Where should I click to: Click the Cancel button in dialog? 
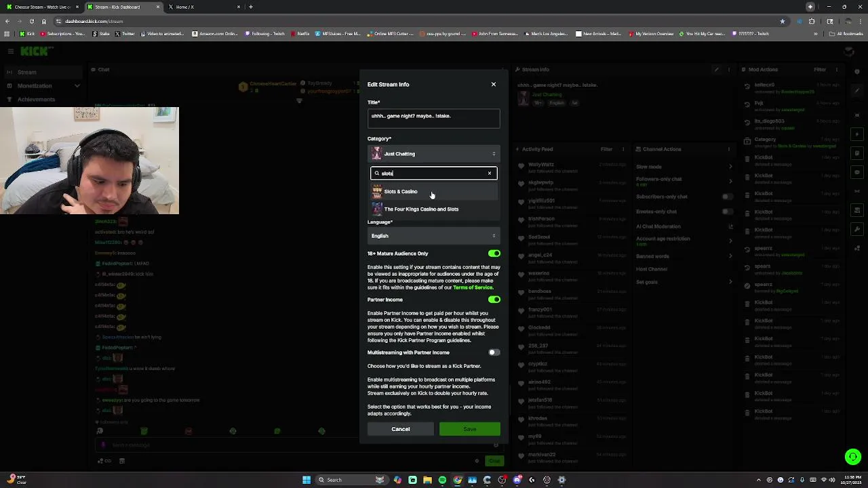400,429
